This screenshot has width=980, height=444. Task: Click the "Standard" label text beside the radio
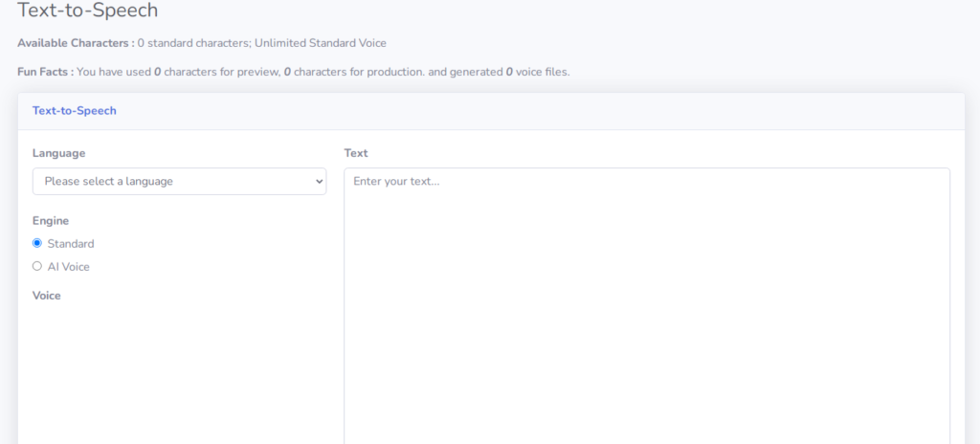click(x=71, y=244)
